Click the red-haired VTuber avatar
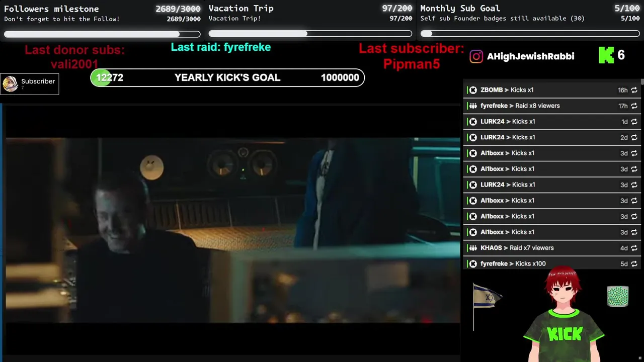Viewport: 644px width, 362px height. pyautogui.click(x=565, y=314)
